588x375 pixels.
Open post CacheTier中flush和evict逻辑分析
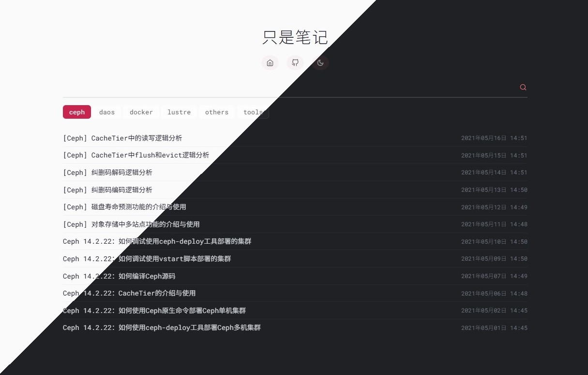(136, 155)
